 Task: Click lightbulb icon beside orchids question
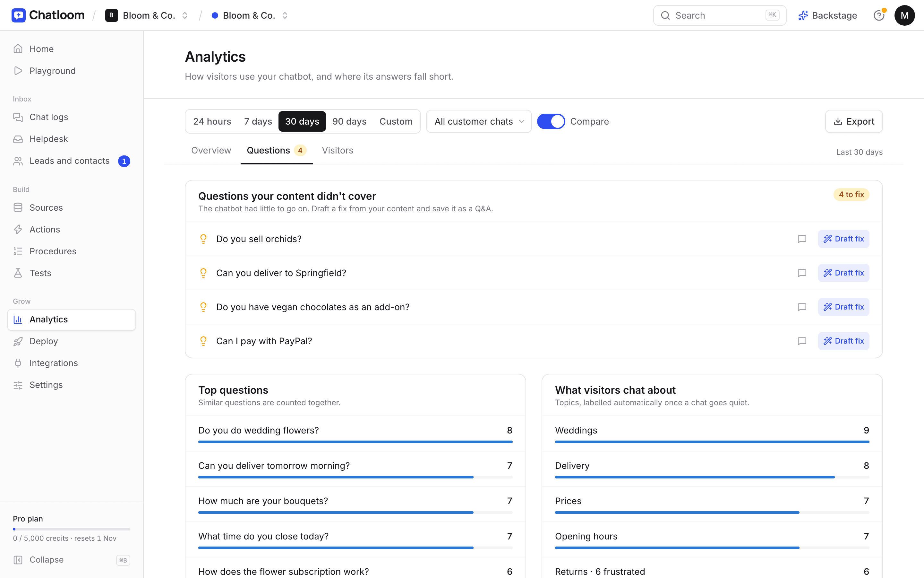[203, 239]
